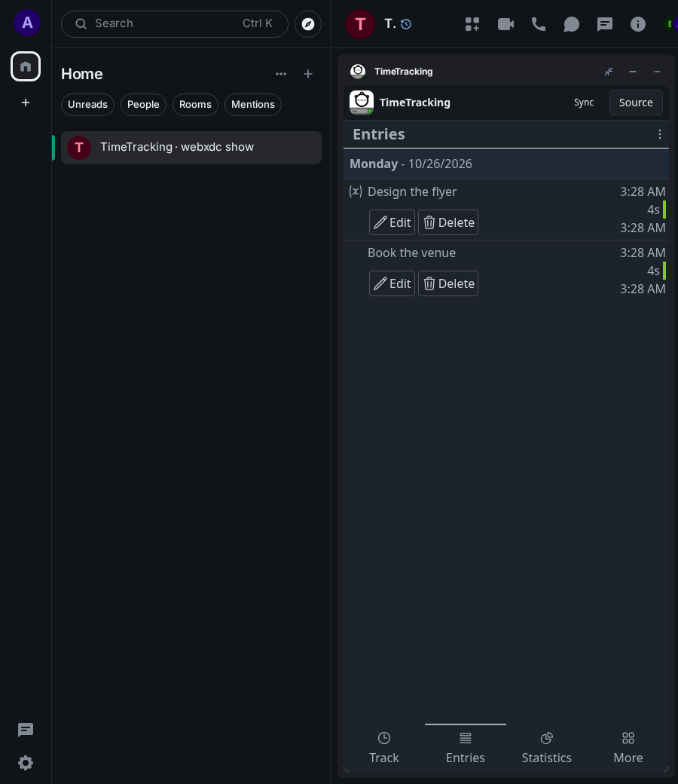Viewport: 678px width, 784px height.
Task: Select the Home space icon
Action: tap(26, 66)
